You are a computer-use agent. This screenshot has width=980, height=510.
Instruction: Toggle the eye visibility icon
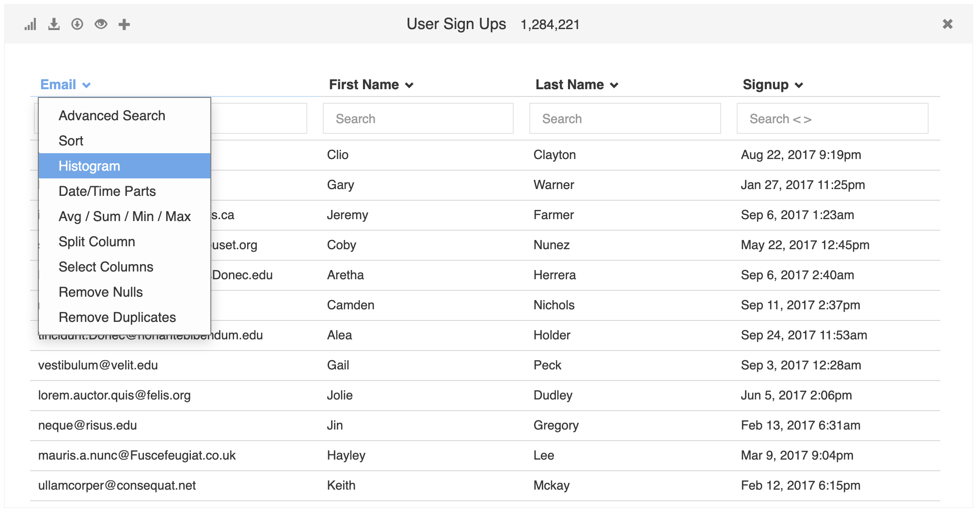tap(101, 24)
